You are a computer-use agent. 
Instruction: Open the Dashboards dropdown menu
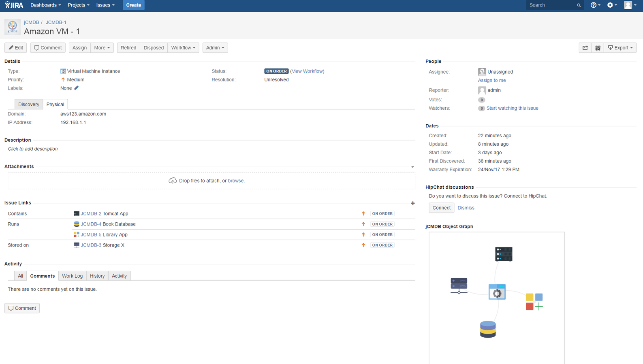45,5
